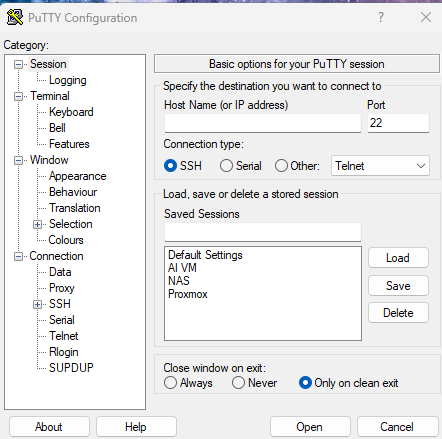Screen dimensions: 442x439
Task: Expand the Selection tree node
Action: click(37, 224)
